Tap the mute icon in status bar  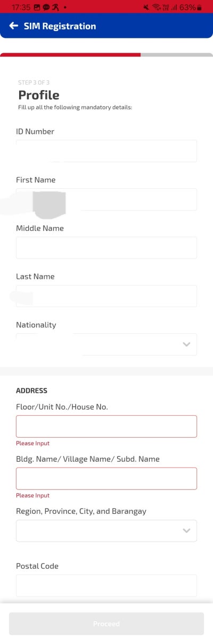pos(146,7)
